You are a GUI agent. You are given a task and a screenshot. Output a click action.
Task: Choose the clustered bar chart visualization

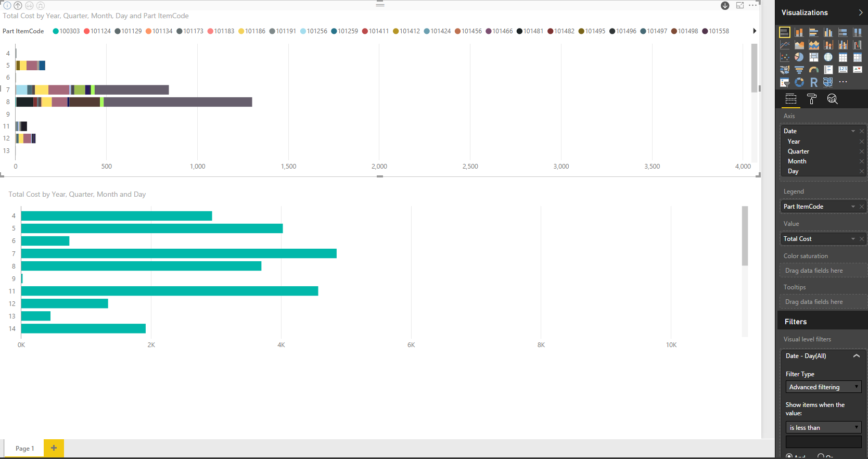814,32
